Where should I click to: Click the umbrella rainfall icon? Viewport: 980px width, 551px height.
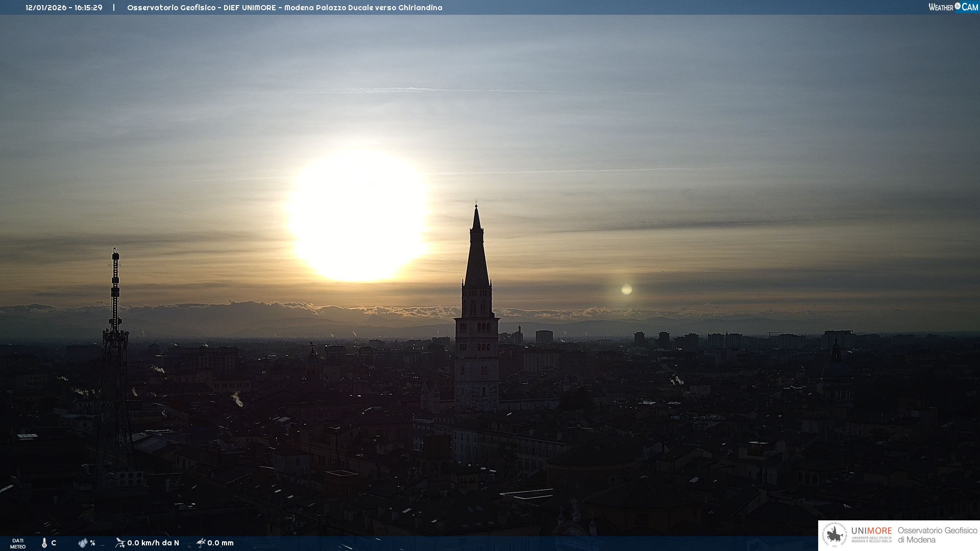pyautogui.click(x=201, y=543)
